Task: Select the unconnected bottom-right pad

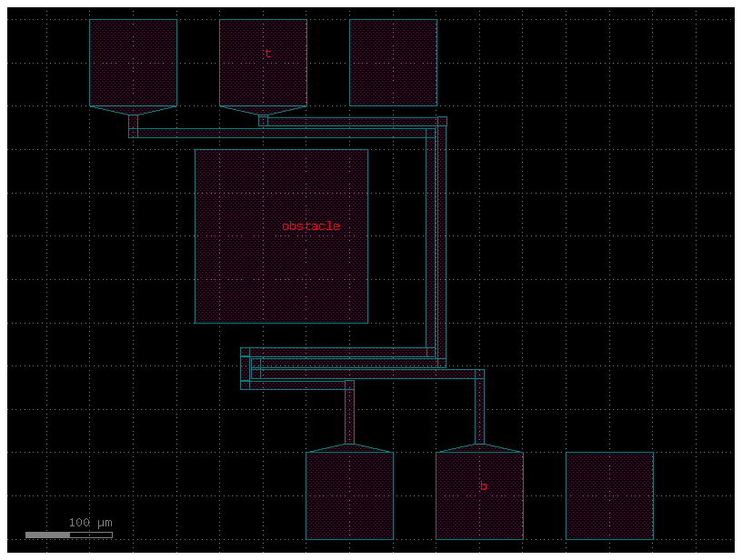Action: (x=610, y=495)
